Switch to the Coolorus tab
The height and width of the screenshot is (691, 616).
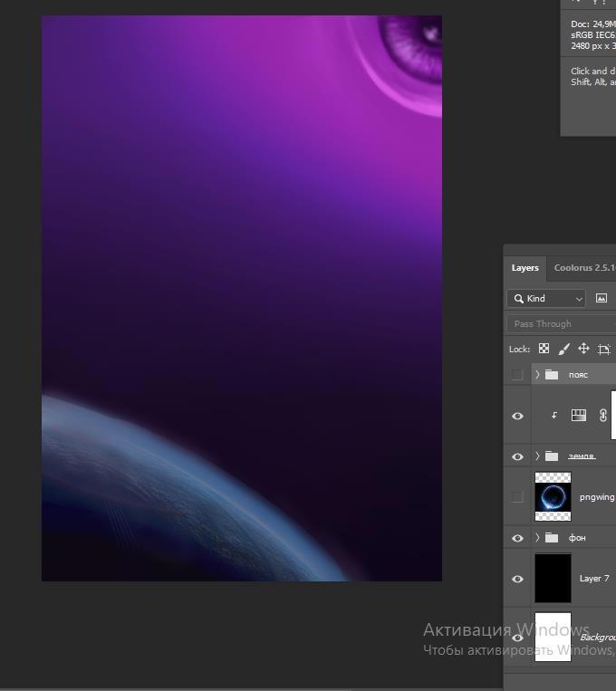click(583, 268)
